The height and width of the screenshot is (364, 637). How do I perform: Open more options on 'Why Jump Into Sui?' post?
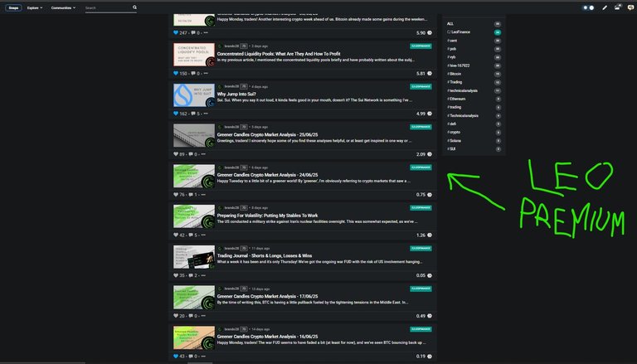[206, 114]
